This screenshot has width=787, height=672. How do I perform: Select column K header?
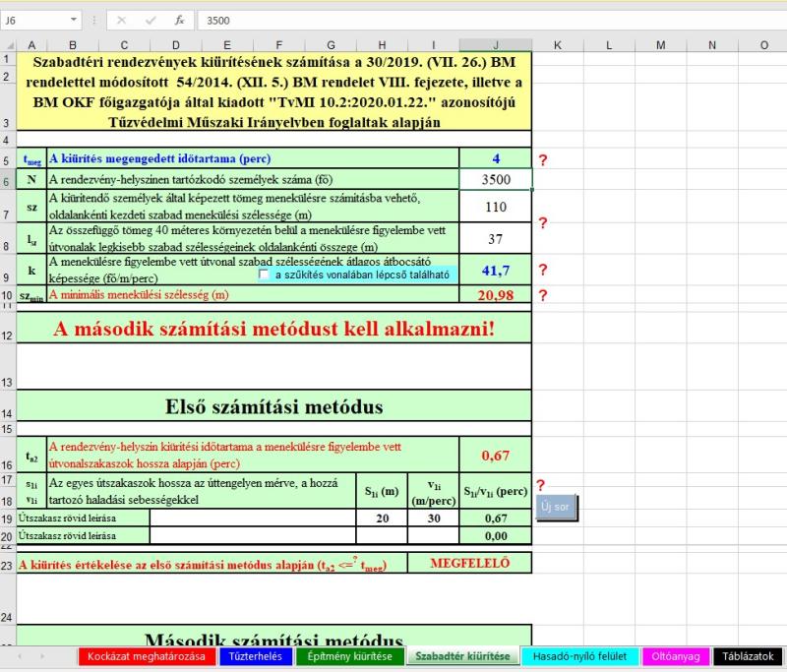click(558, 45)
